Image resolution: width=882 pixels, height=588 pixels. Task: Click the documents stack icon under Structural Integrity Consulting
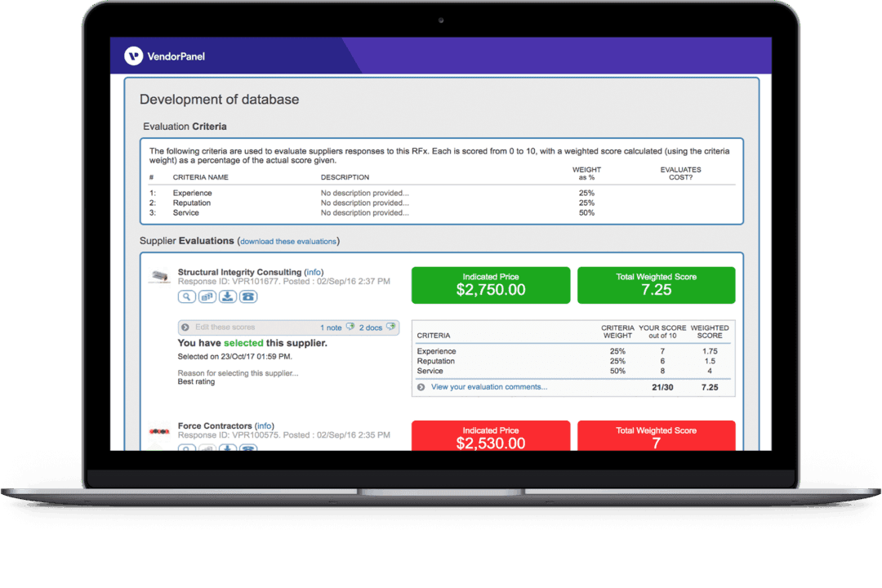(x=207, y=296)
